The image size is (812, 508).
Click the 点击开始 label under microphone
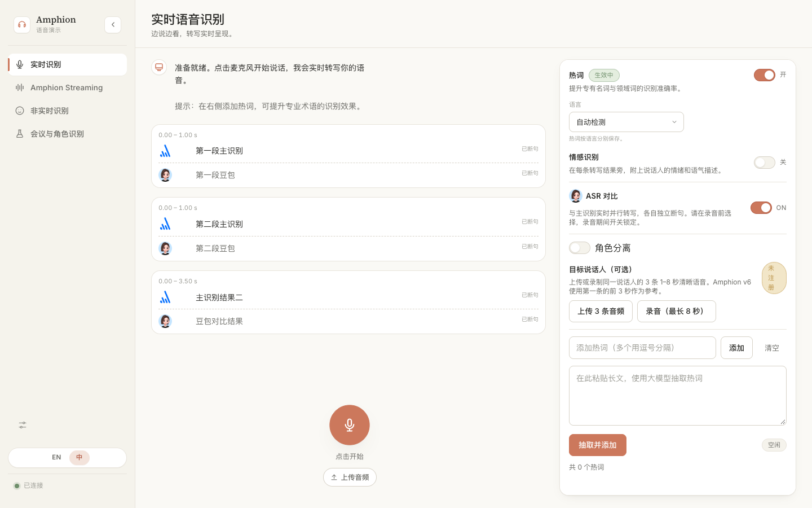pos(350,457)
